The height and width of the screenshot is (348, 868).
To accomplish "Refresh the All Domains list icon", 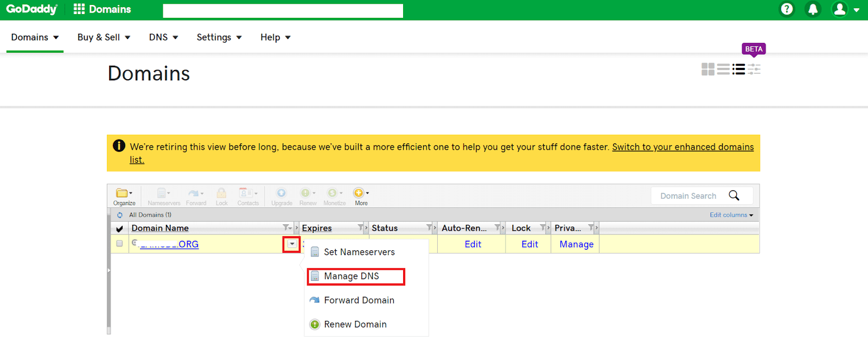I will click(120, 215).
